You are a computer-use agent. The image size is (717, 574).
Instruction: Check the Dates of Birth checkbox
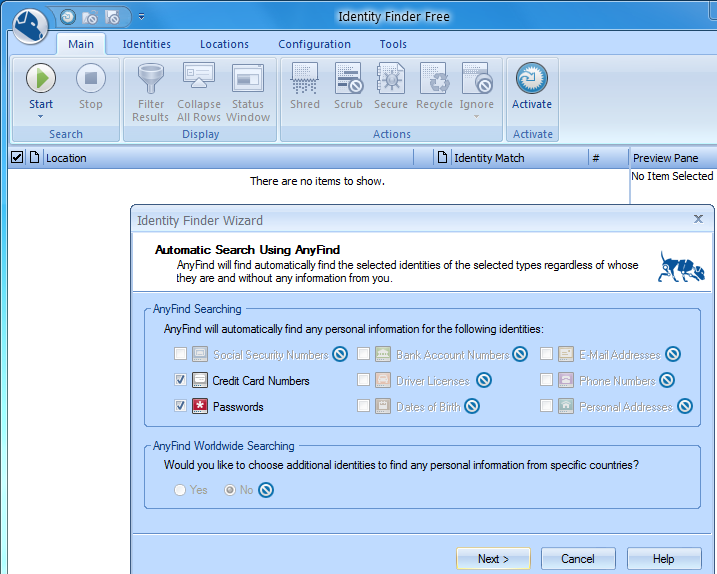pyautogui.click(x=363, y=406)
